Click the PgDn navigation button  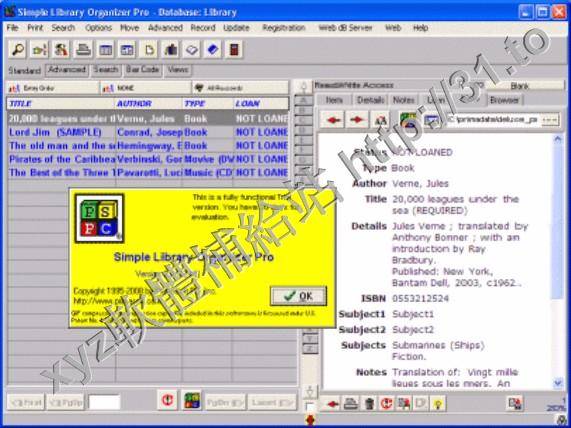pos(226,403)
